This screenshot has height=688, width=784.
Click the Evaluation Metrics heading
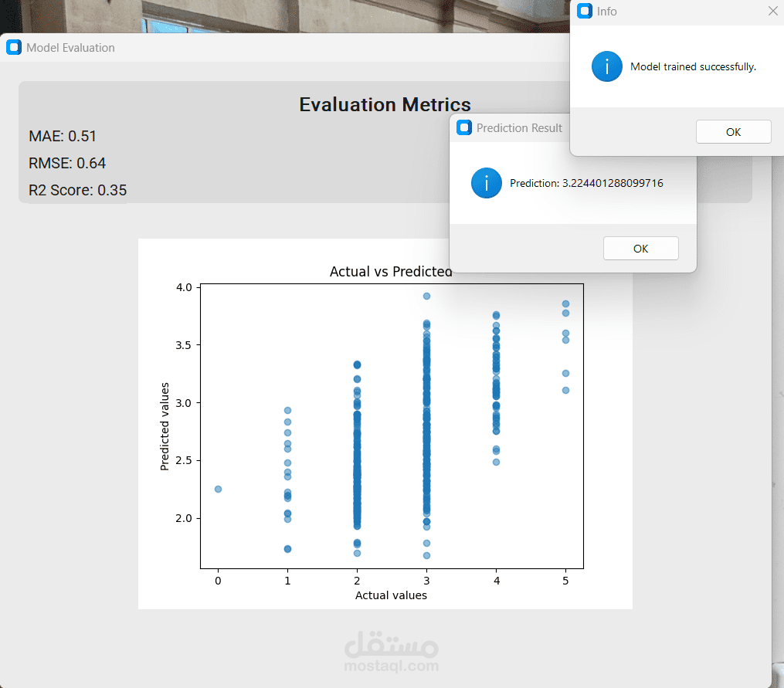click(385, 104)
